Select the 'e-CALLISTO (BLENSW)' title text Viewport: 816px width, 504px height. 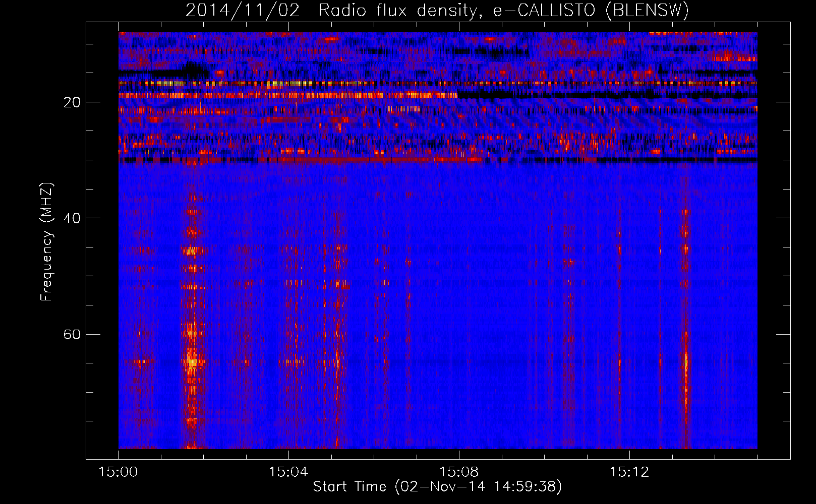[x=591, y=11]
